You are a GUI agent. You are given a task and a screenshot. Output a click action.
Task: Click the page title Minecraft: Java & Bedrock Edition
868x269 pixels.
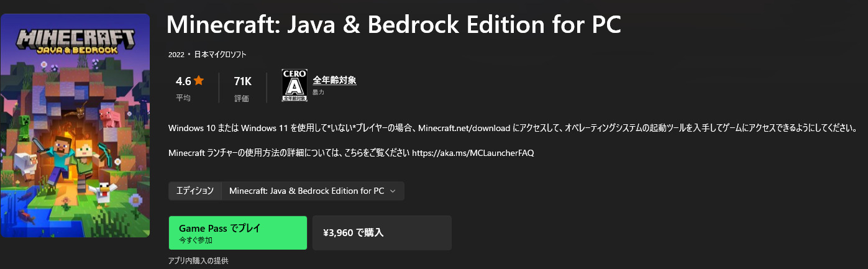pyautogui.click(x=394, y=25)
